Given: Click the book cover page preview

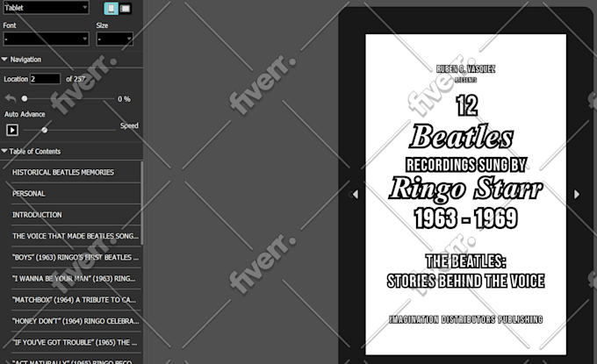Looking at the screenshot, I should (465, 195).
